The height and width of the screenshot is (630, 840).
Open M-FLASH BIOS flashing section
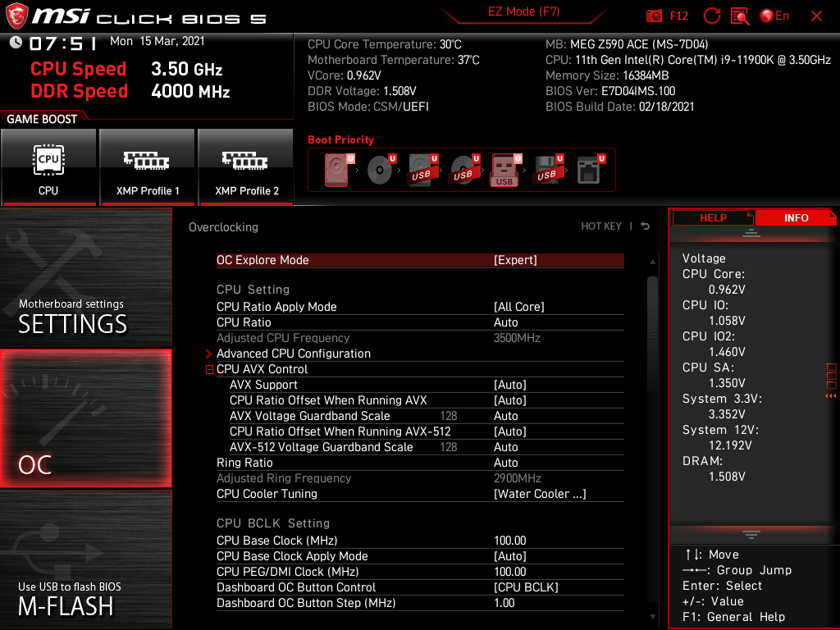85,559
